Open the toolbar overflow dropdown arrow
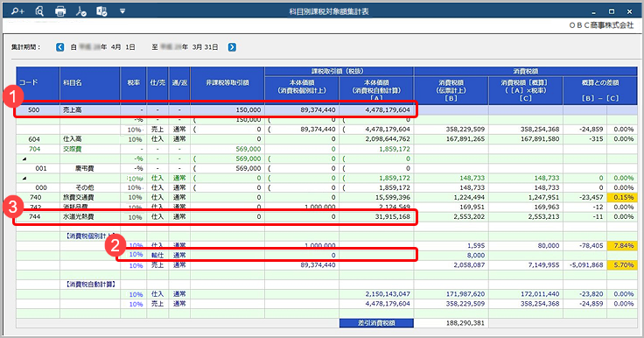This screenshot has height=338, width=644. tap(122, 11)
